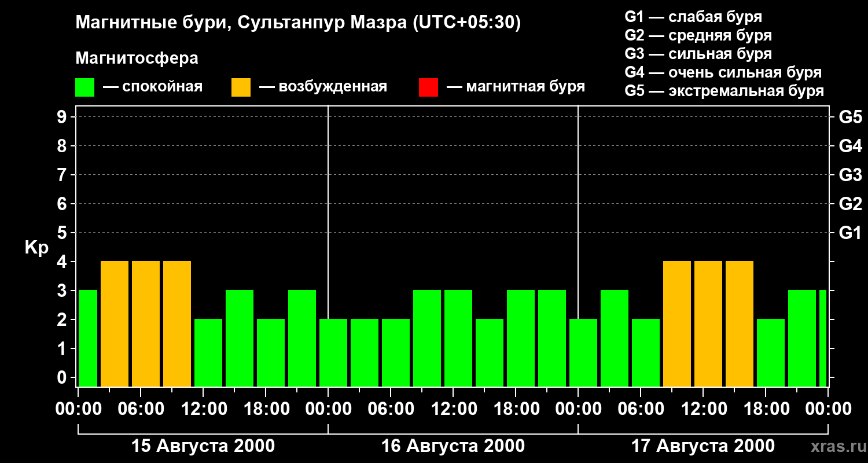
Task: Click the "— магнитная буря" legend label
Action: pos(516,87)
